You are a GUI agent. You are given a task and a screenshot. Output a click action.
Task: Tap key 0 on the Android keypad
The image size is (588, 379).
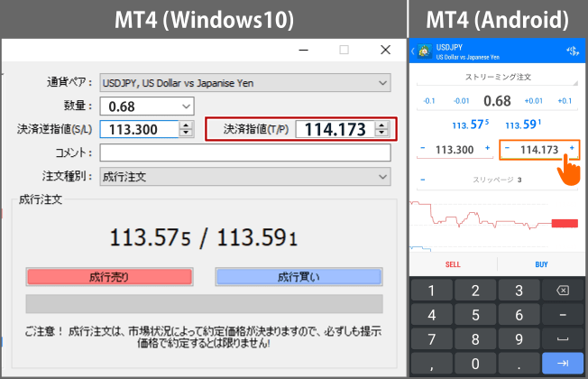tap(475, 364)
